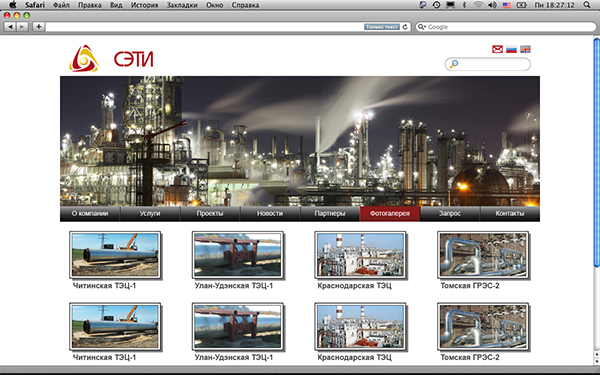The width and height of the screenshot is (600, 375).
Task: Open the 'Услуги' navigation tab
Action: (x=150, y=214)
